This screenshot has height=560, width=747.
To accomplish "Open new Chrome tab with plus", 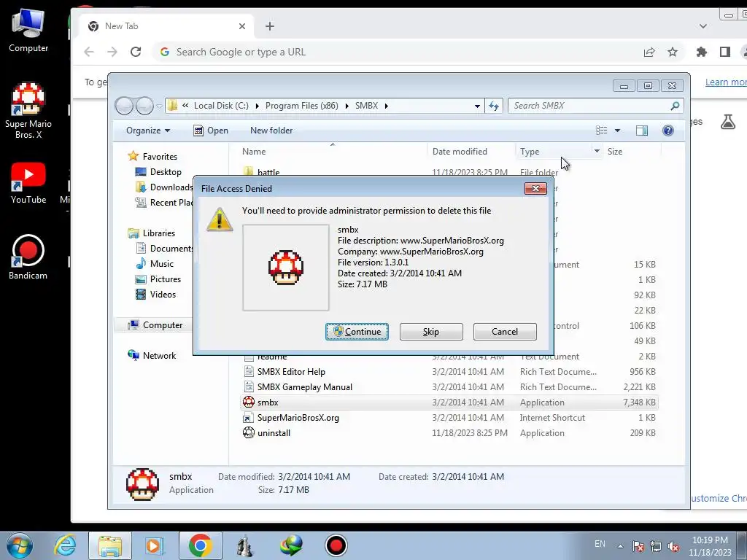I will point(270,26).
